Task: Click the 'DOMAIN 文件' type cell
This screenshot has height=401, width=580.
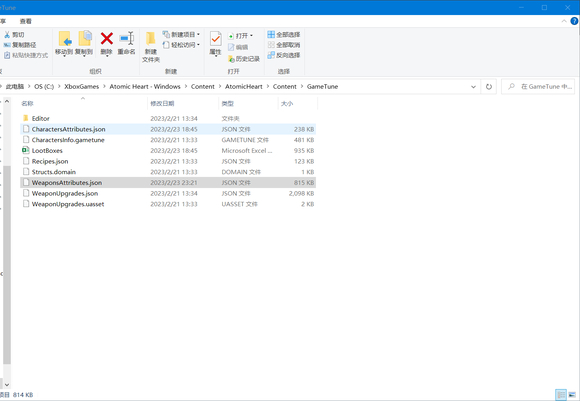Action: pyautogui.click(x=241, y=172)
